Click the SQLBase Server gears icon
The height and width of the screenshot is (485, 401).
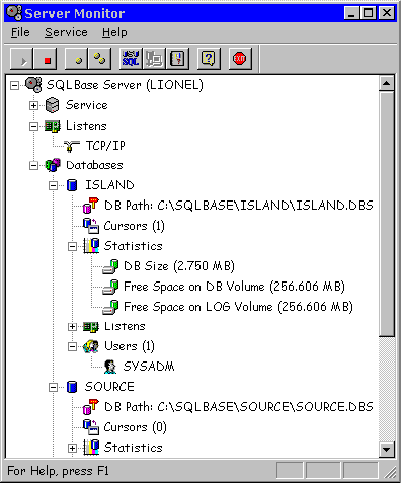(34, 85)
